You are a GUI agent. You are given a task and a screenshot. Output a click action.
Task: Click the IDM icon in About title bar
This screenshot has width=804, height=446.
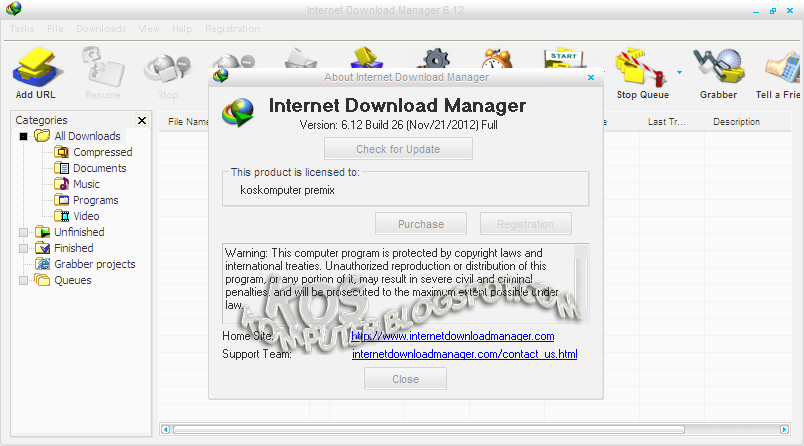point(220,76)
